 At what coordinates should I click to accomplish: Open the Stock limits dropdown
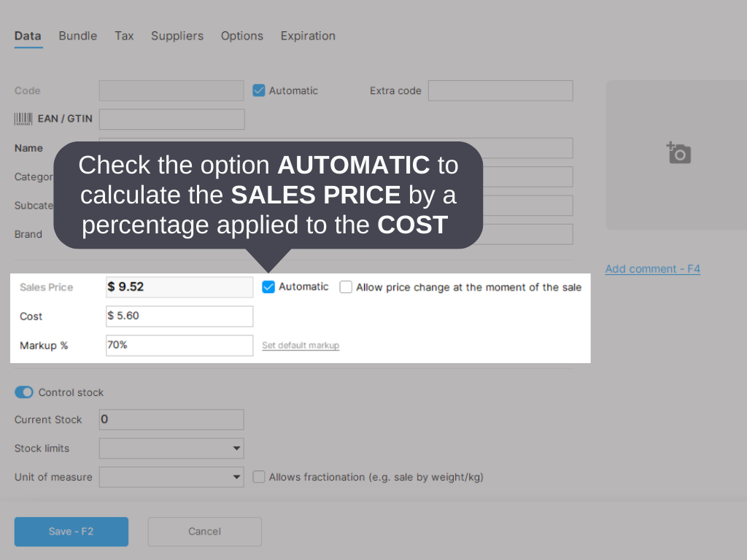coord(171,448)
